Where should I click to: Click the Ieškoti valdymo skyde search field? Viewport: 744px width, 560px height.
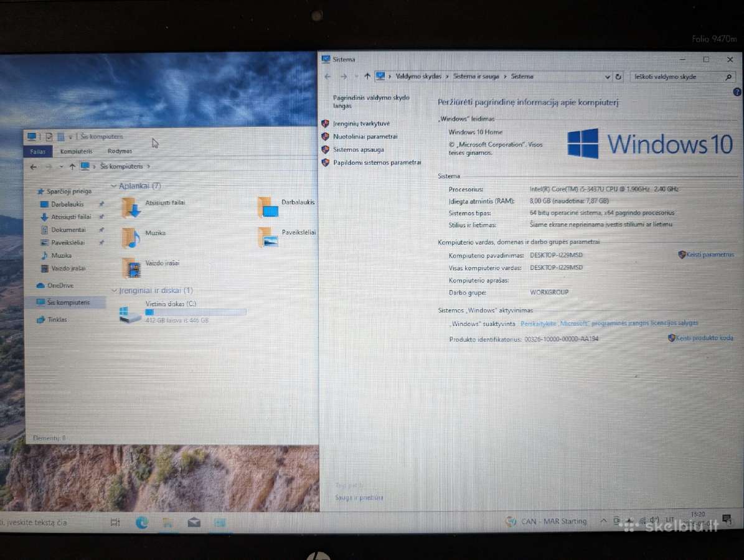[677, 77]
